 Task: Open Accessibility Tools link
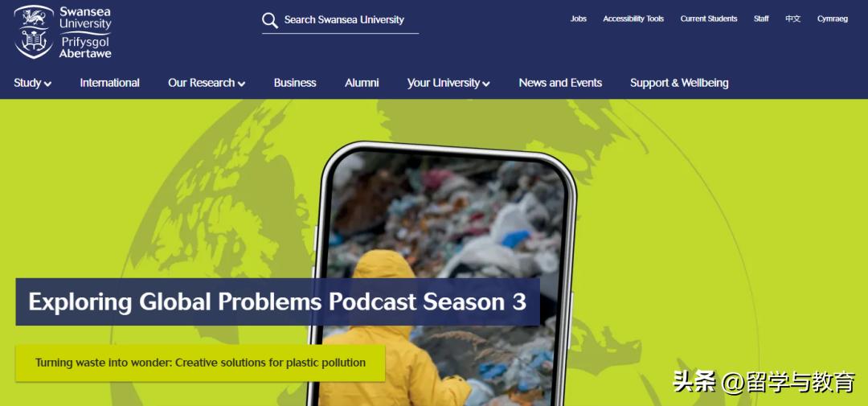[x=633, y=18]
